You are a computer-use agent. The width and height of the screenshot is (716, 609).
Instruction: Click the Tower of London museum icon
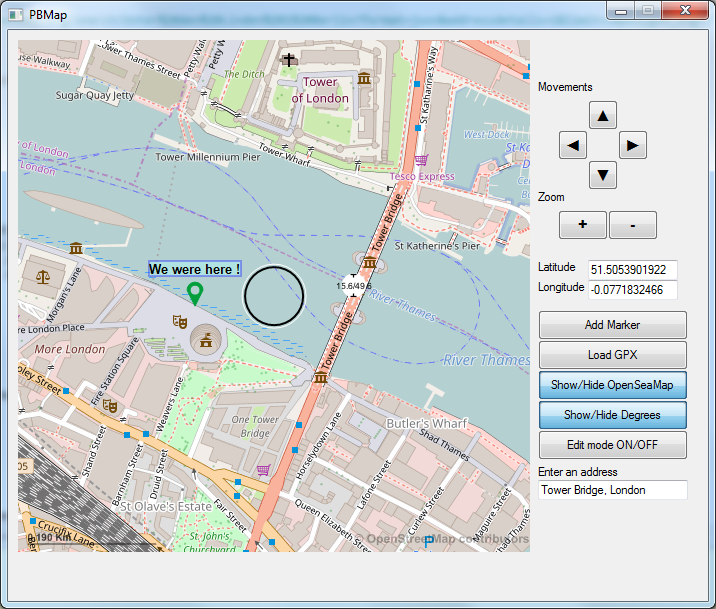pyautogui.click(x=364, y=78)
